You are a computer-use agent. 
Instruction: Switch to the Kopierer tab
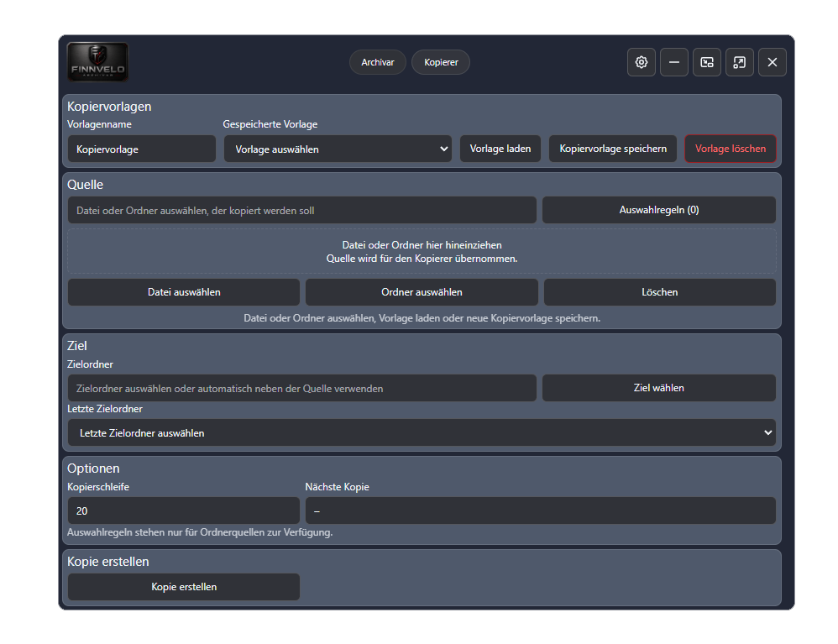coord(441,62)
